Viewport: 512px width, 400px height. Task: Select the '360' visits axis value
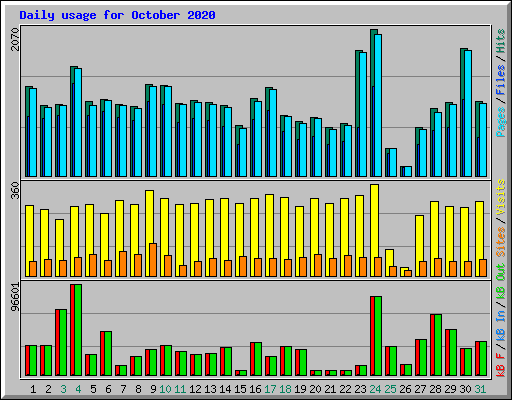[x=15, y=190]
